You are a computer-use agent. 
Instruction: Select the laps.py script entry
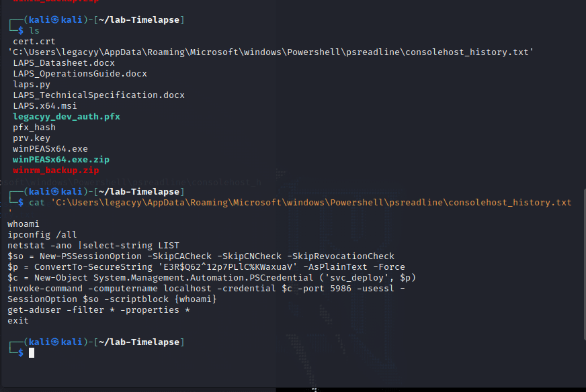tap(32, 85)
